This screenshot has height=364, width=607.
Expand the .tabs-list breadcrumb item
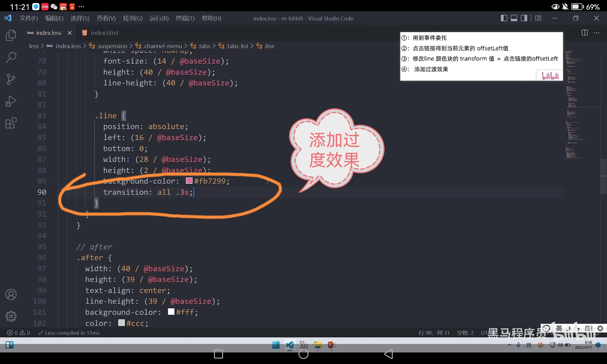point(237,46)
